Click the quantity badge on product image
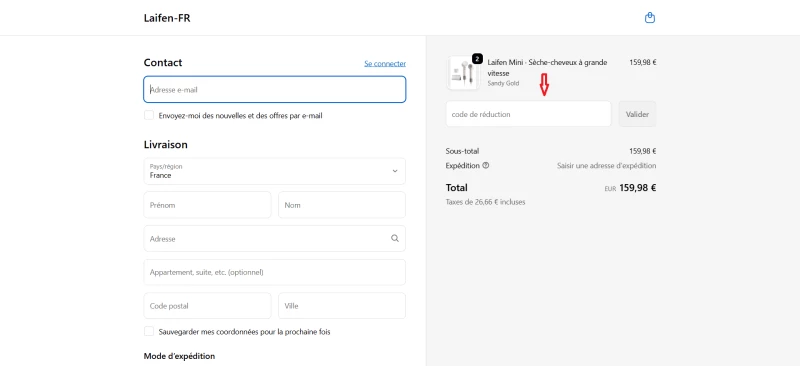Screen dimensions: 800x366 (x=477, y=59)
